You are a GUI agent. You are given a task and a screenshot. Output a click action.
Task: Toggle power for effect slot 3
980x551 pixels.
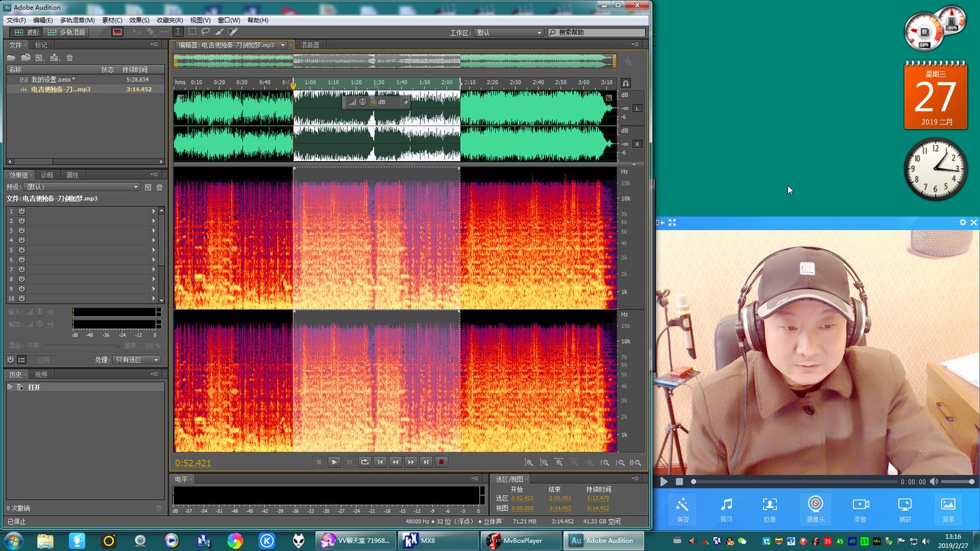tap(22, 231)
